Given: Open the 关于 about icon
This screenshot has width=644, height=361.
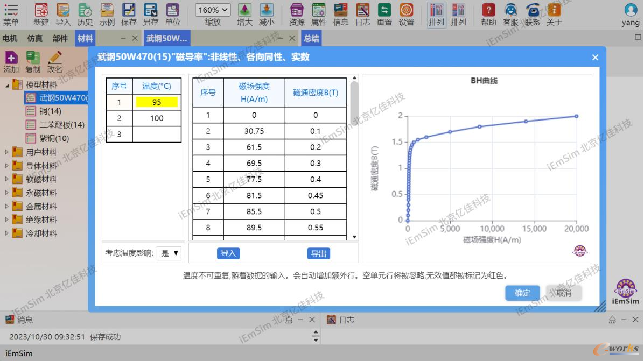Looking at the screenshot, I should pos(554,15).
